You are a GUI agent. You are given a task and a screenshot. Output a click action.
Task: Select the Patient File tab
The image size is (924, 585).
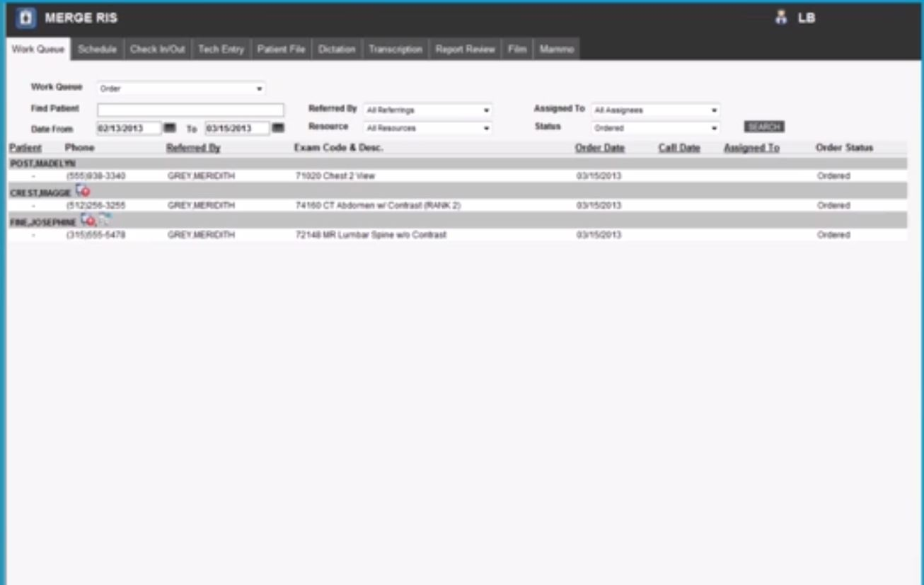click(281, 50)
